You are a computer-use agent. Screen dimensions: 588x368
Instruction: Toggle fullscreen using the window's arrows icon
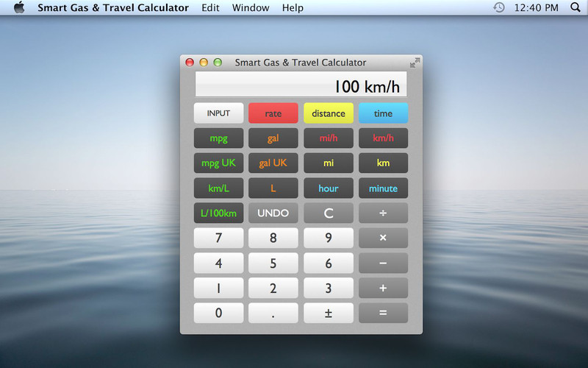point(415,63)
